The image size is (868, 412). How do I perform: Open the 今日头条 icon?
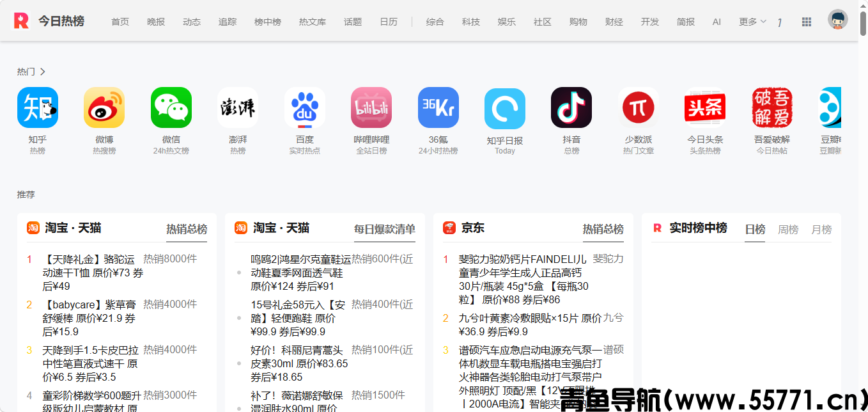tap(705, 107)
